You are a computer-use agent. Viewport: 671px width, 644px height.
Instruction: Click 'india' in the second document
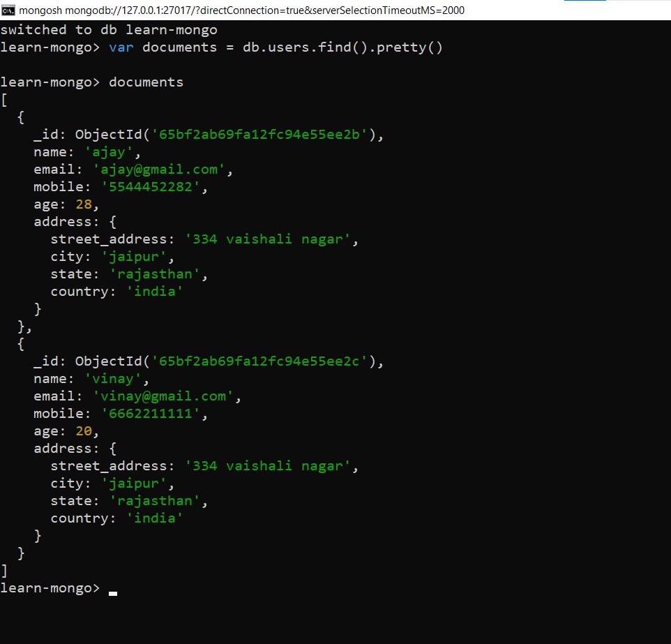[x=154, y=518]
